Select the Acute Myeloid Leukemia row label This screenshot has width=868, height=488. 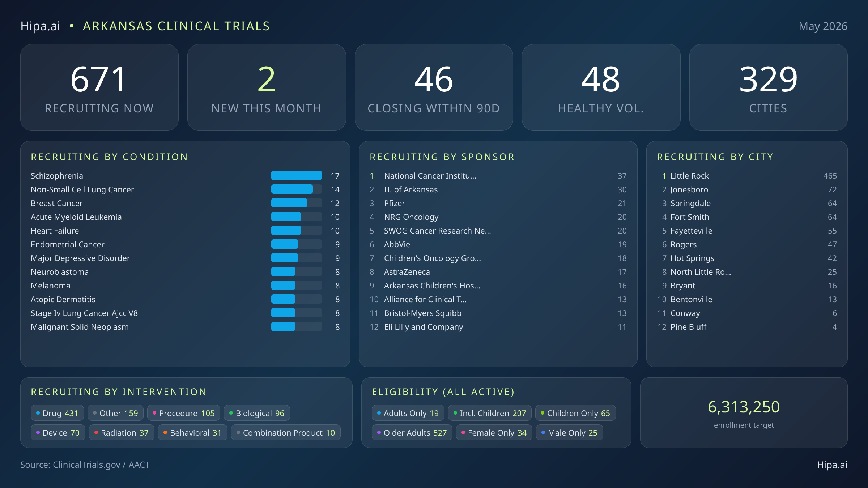pyautogui.click(x=76, y=217)
